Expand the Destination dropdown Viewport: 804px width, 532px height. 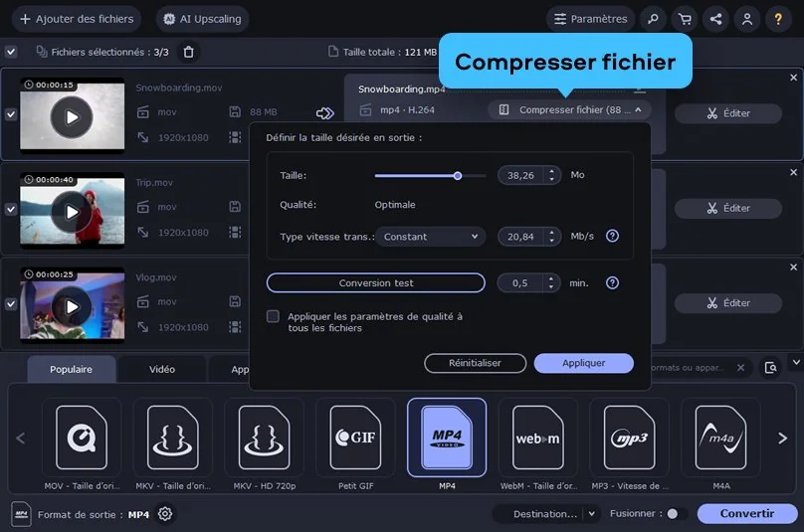pyautogui.click(x=591, y=514)
